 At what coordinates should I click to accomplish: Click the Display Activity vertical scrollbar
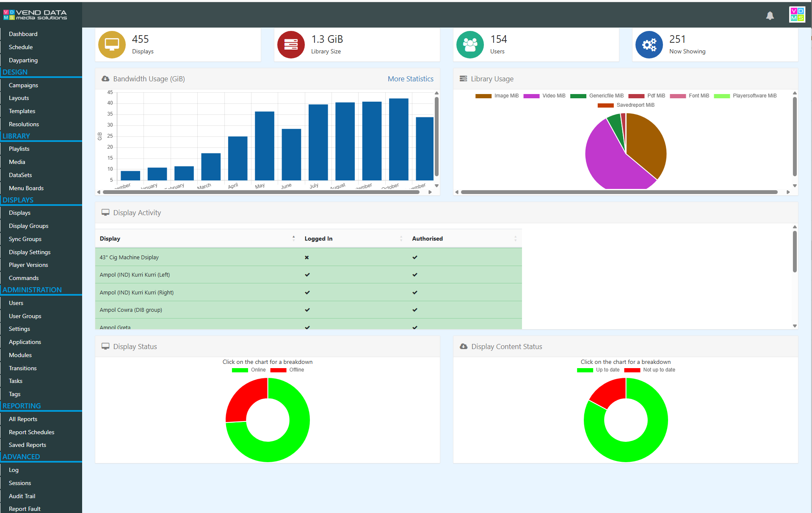pos(795,252)
